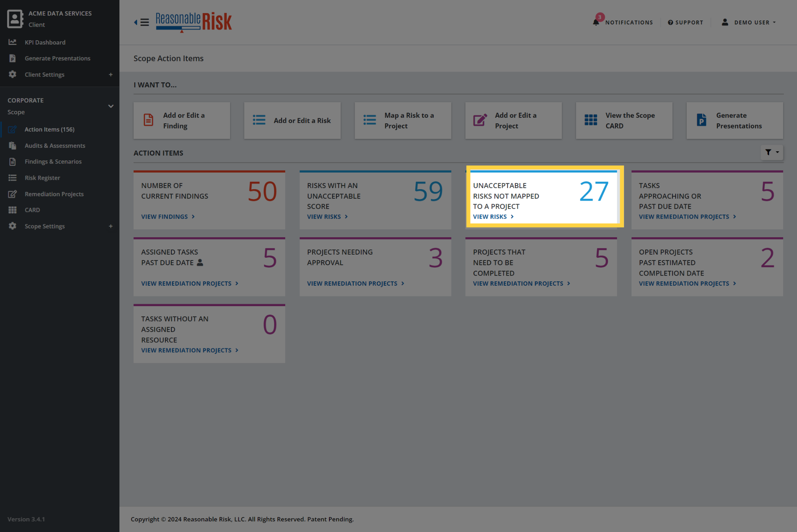Click the Add or Edit a Project tile
797x532 pixels.
(513, 121)
